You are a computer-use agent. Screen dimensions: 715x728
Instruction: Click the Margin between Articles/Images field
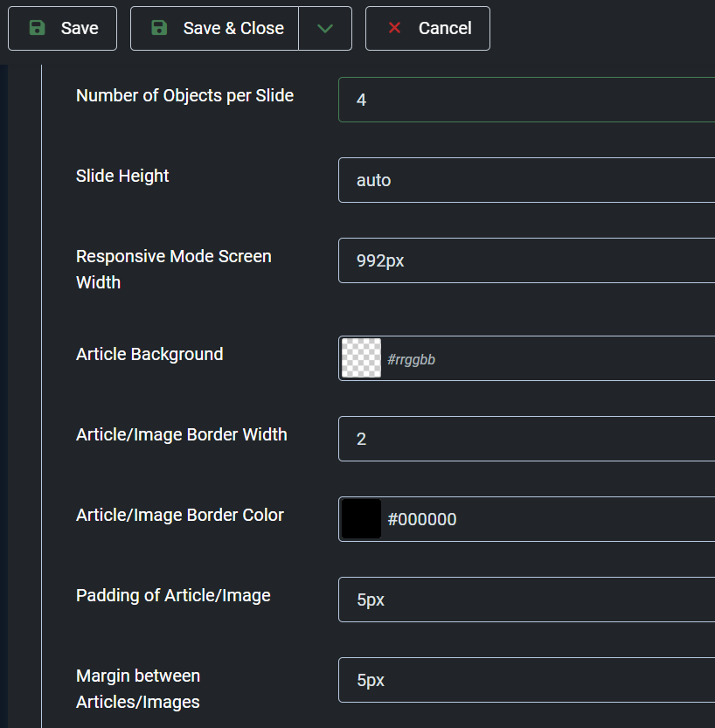click(526, 680)
